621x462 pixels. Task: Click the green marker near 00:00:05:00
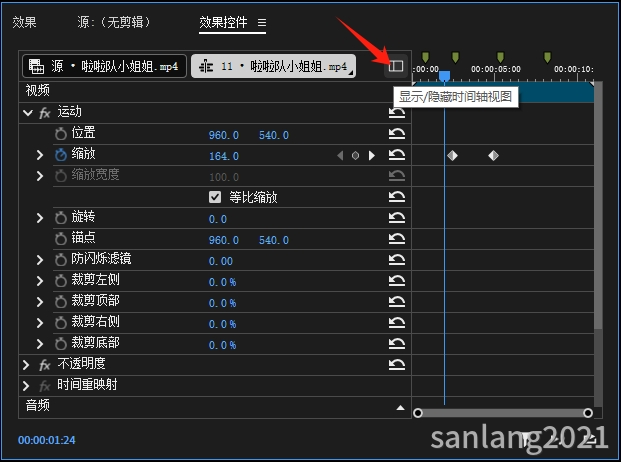tap(500, 57)
